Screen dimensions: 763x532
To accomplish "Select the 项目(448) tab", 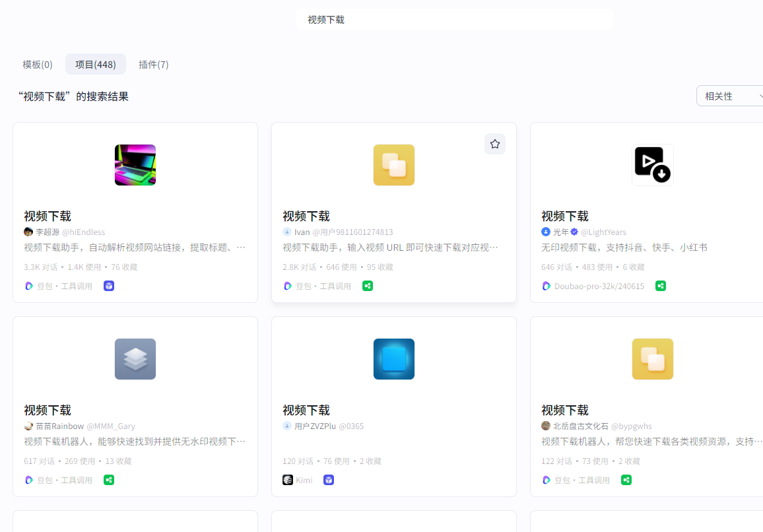I will tap(96, 64).
